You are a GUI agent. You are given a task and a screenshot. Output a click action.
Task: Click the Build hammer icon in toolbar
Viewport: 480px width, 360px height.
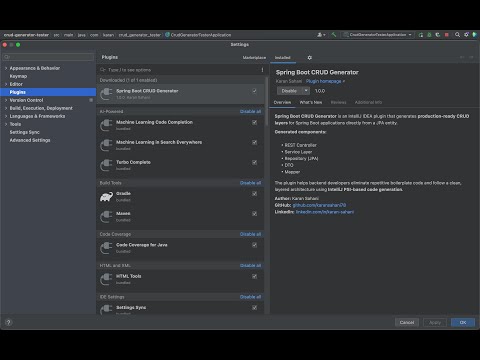pos(334,35)
